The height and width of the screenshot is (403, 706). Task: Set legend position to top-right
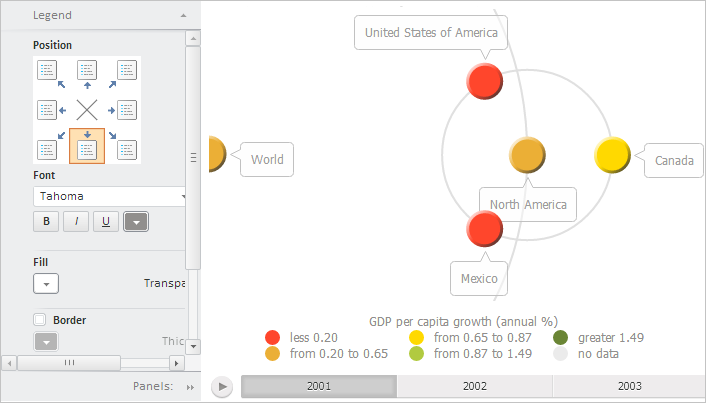click(127, 70)
